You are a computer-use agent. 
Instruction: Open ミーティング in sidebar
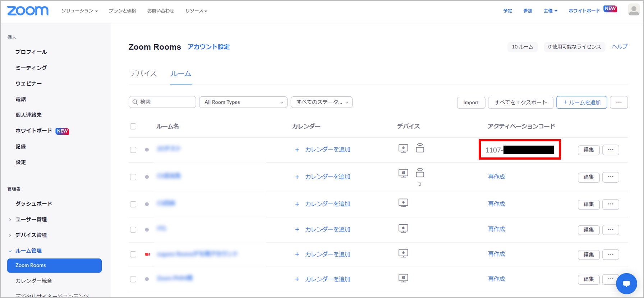[x=31, y=68]
